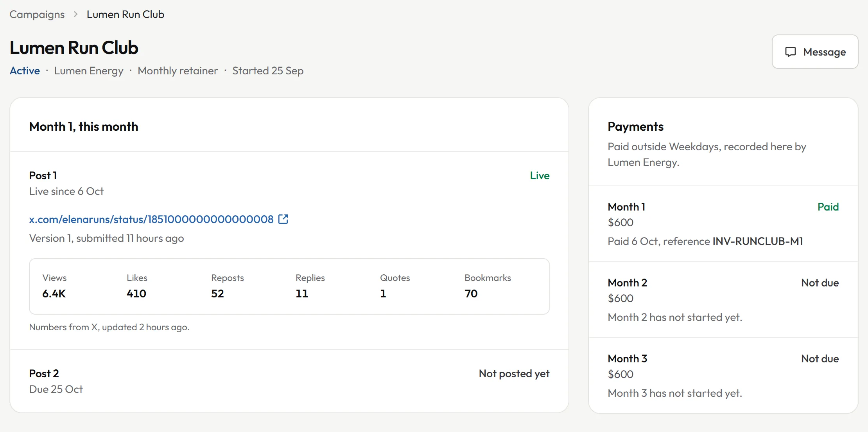This screenshot has width=868, height=432.
Task: Click the Post 2 title
Action: click(44, 373)
